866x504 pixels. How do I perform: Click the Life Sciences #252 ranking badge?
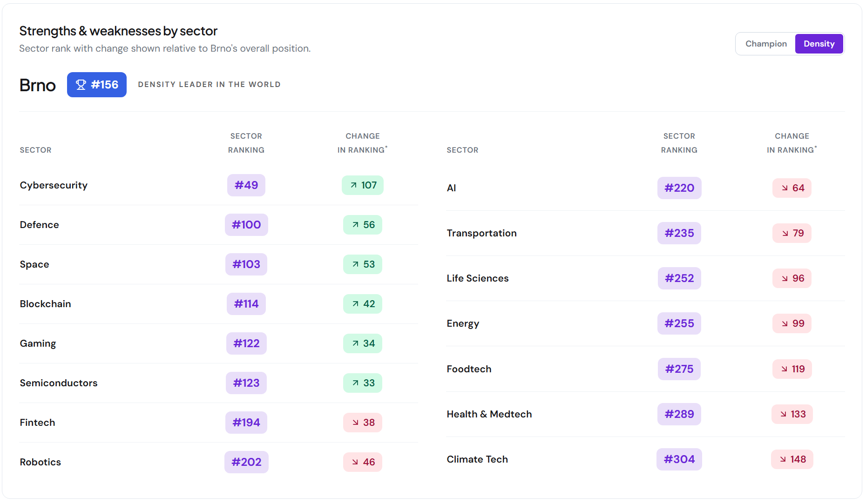(679, 278)
